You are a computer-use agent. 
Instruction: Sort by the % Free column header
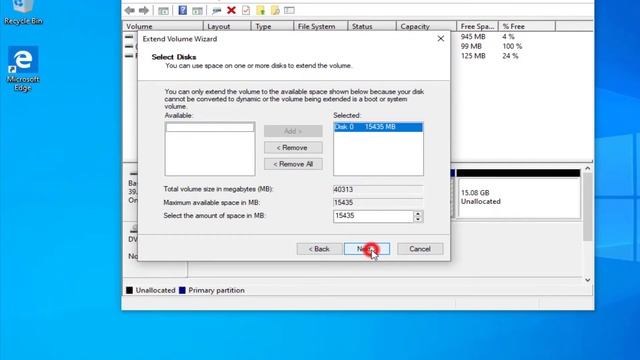click(x=527, y=26)
